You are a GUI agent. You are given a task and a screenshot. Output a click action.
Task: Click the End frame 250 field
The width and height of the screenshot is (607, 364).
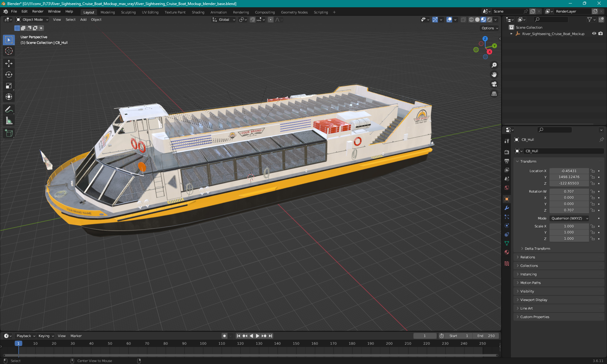(486, 336)
